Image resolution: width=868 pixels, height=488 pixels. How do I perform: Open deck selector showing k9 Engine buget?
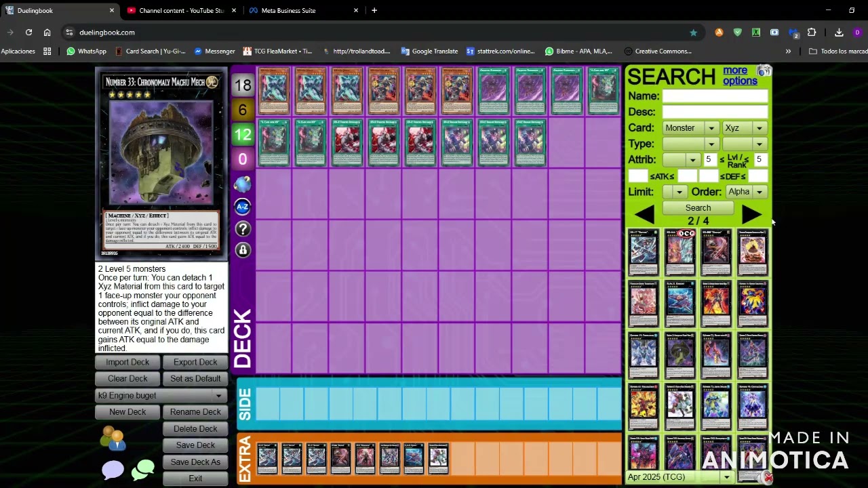pyautogui.click(x=161, y=395)
